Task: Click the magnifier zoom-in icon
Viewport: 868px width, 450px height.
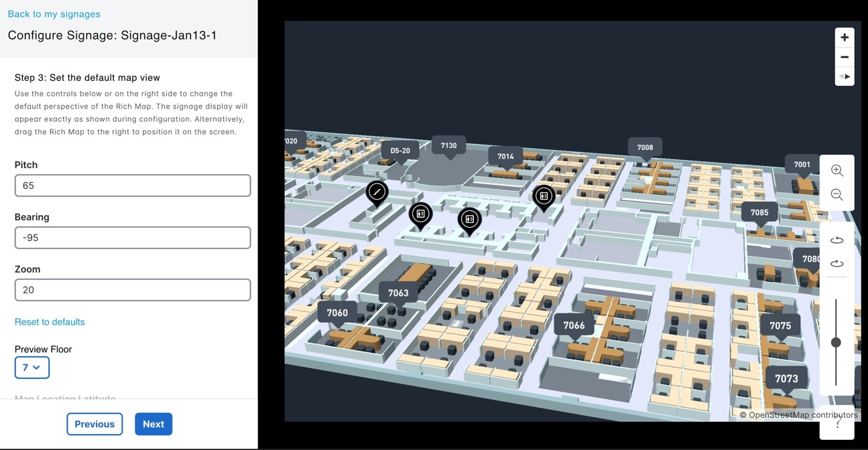Action: 836,171
